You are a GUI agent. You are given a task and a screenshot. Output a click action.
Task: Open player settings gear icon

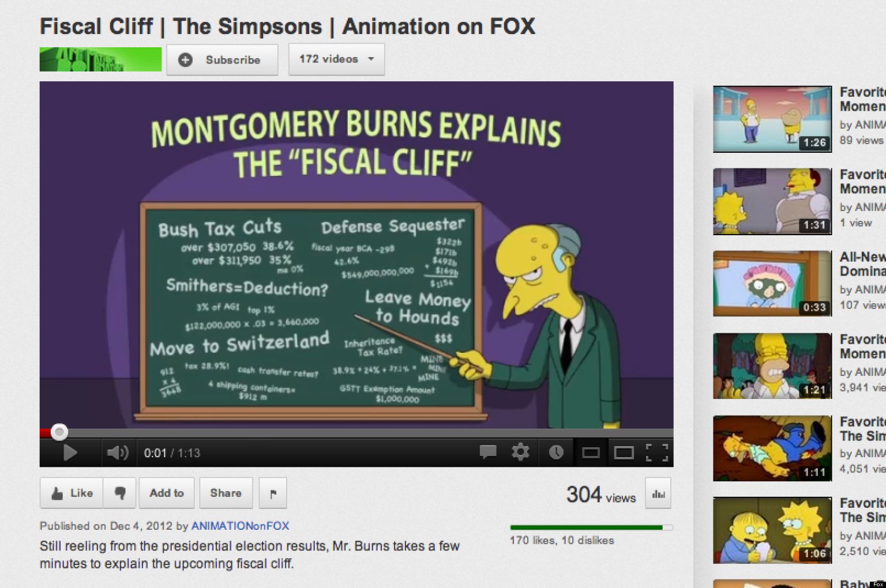[520, 452]
